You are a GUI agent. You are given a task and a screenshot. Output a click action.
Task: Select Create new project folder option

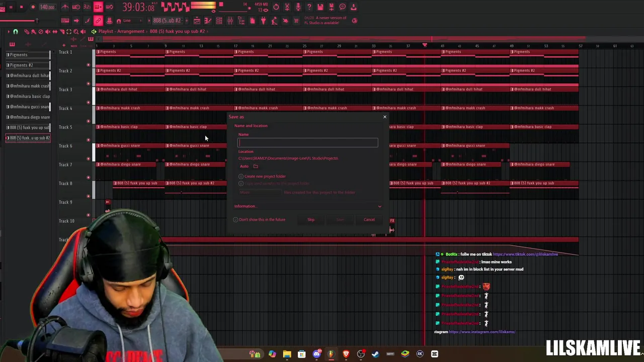tap(263, 176)
